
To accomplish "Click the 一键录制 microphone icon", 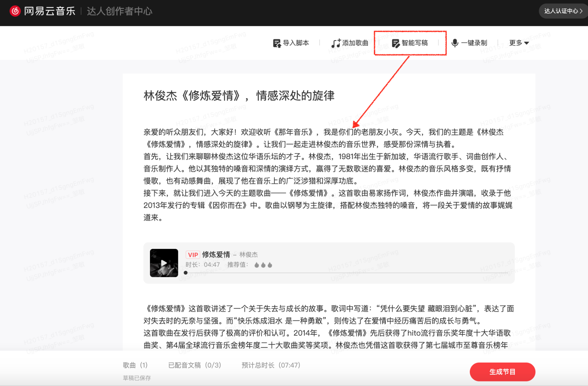I will click(455, 43).
